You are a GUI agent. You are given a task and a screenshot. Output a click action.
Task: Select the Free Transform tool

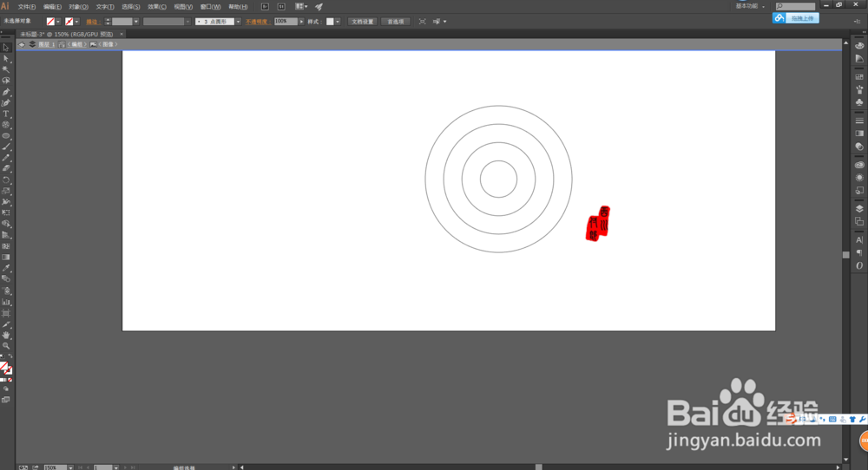click(x=6, y=212)
